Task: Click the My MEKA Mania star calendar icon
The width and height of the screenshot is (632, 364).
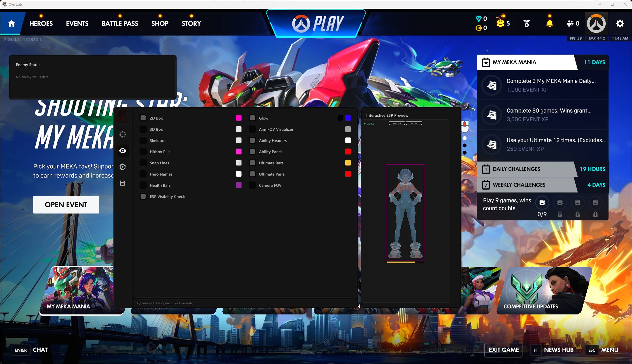Action: tap(486, 62)
